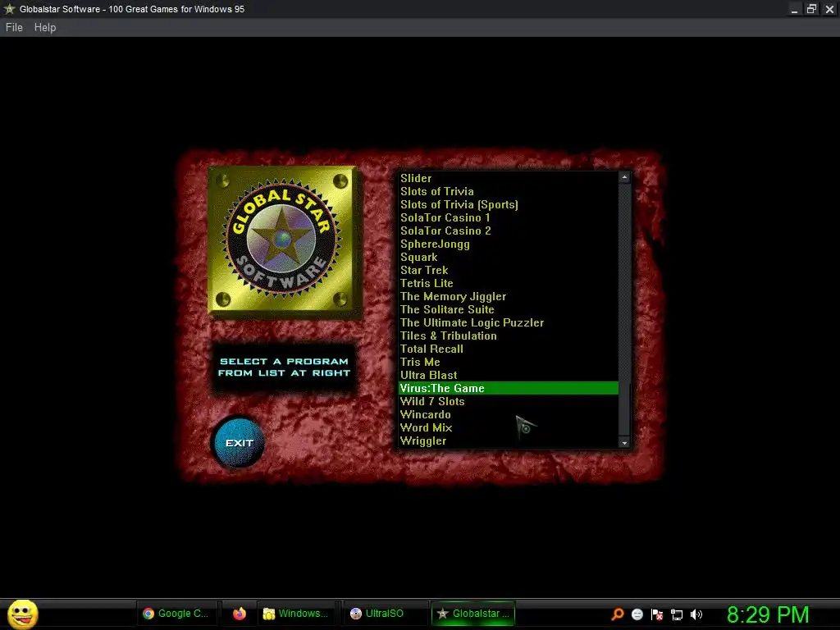Select Tiles & Tribulation in the list
The image size is (840, 630).
coord(509,336)
